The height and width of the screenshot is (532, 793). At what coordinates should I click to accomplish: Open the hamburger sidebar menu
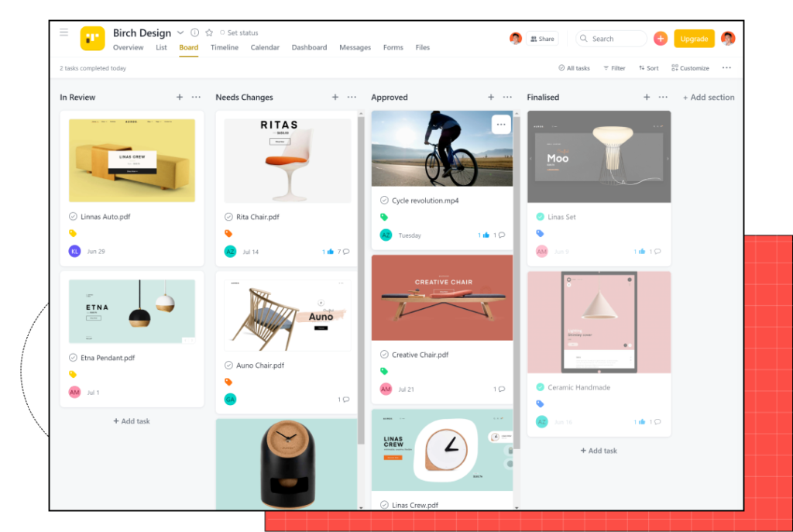[64, 33]
